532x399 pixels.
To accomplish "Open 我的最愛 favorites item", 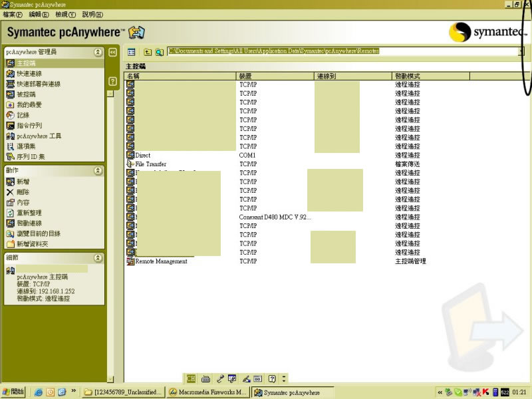I will 29,105.
